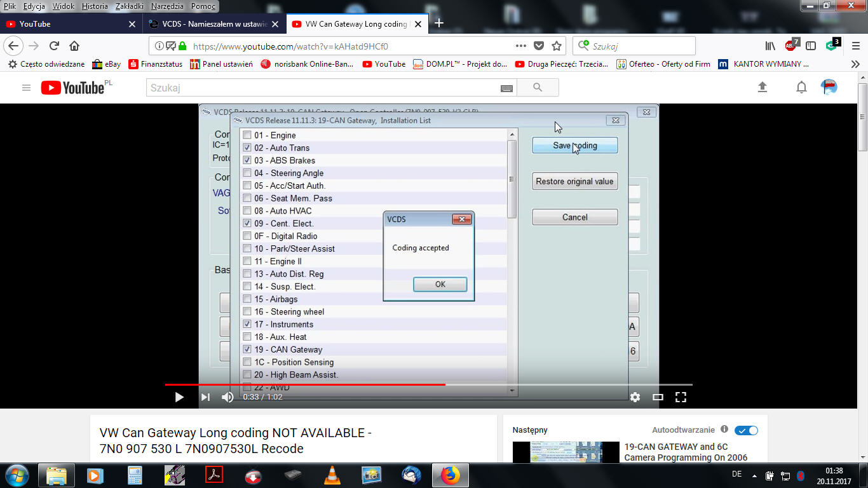This screenshot has width=868, height=488.
Task: Switch to theater mode
Action: [658, 397]
